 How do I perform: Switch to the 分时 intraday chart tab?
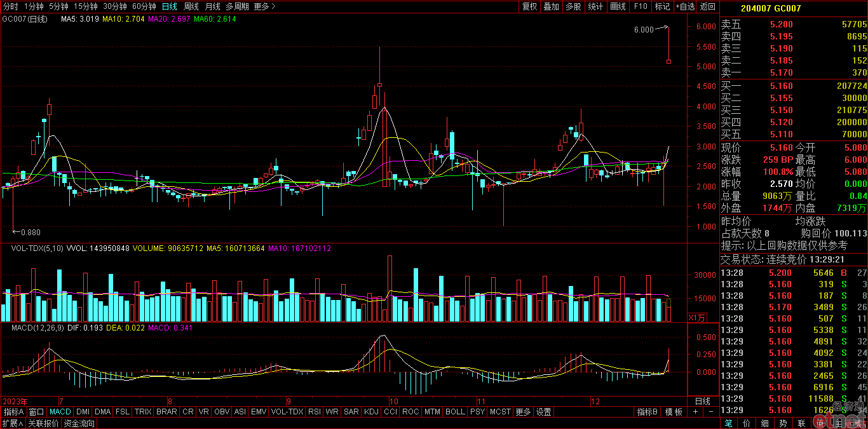pyautogui.click(x=11, y=6)
